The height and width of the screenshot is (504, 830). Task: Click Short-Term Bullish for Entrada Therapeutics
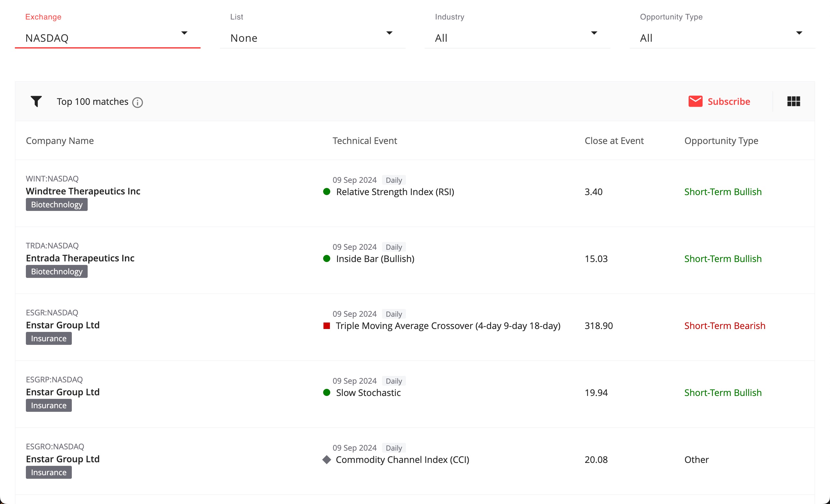pyautogui.click(x=723, y=259)
